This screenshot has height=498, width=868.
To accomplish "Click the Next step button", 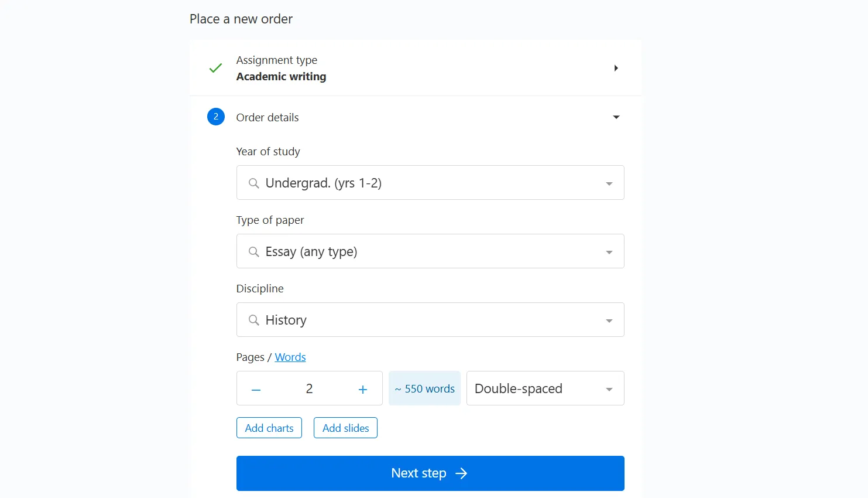I will (430, 473).
